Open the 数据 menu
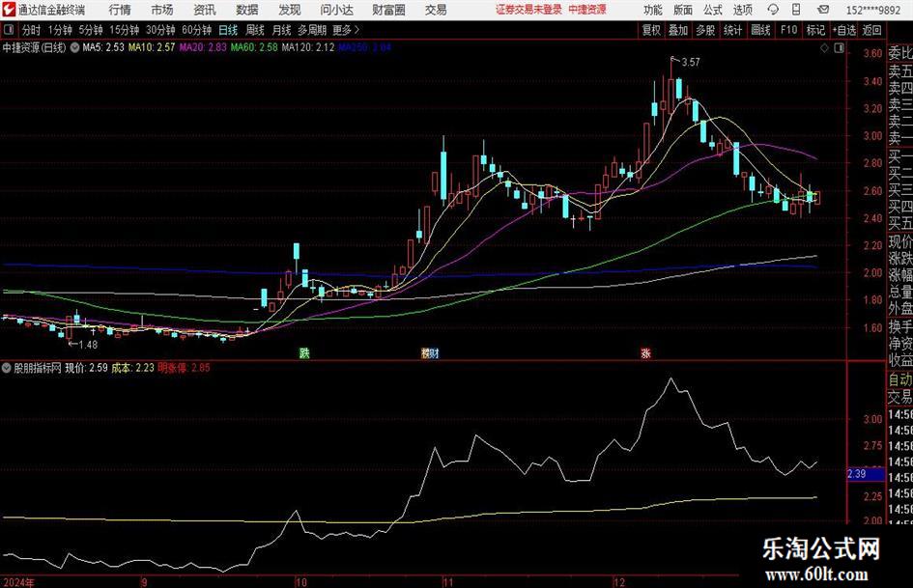913x588 pixels. pyautogui.click(x=247, y=10)
